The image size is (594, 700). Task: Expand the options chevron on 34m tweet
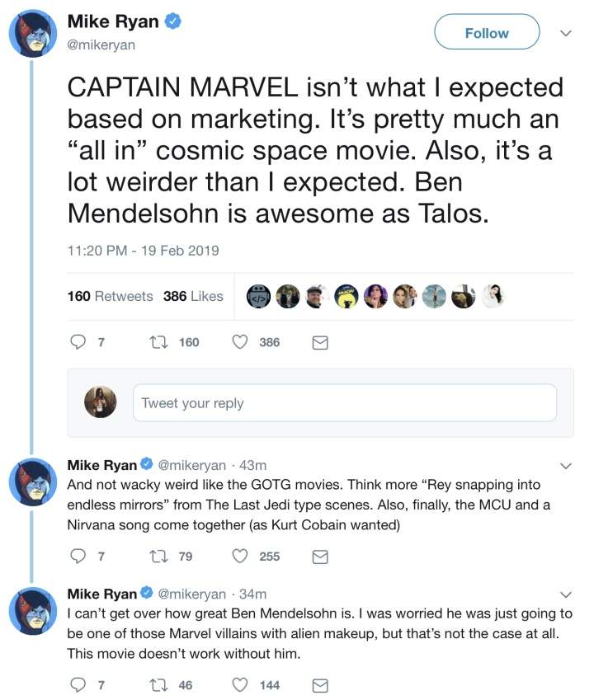(565, 594)
